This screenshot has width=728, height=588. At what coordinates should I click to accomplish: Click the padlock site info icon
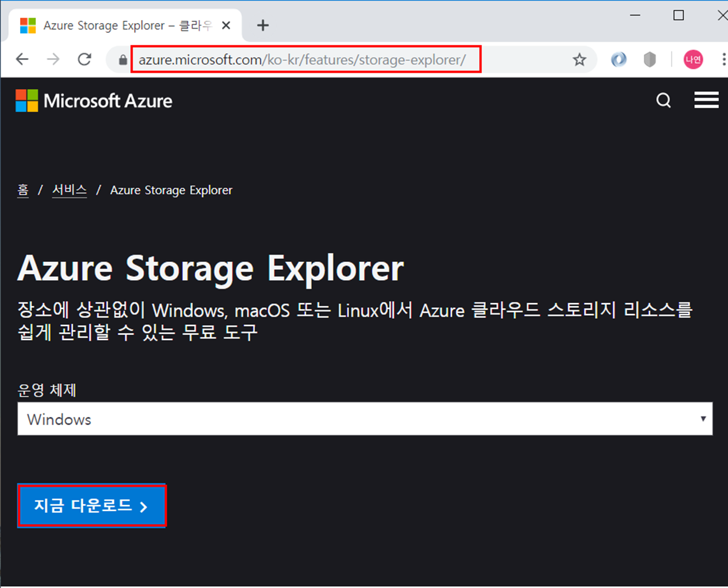(123, 60)
